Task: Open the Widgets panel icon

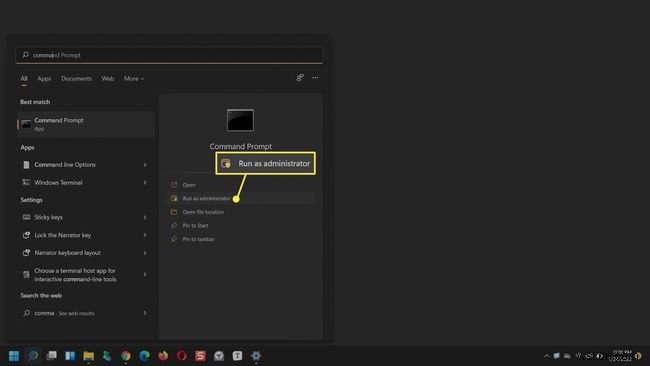Action: [x=70, y=356]
